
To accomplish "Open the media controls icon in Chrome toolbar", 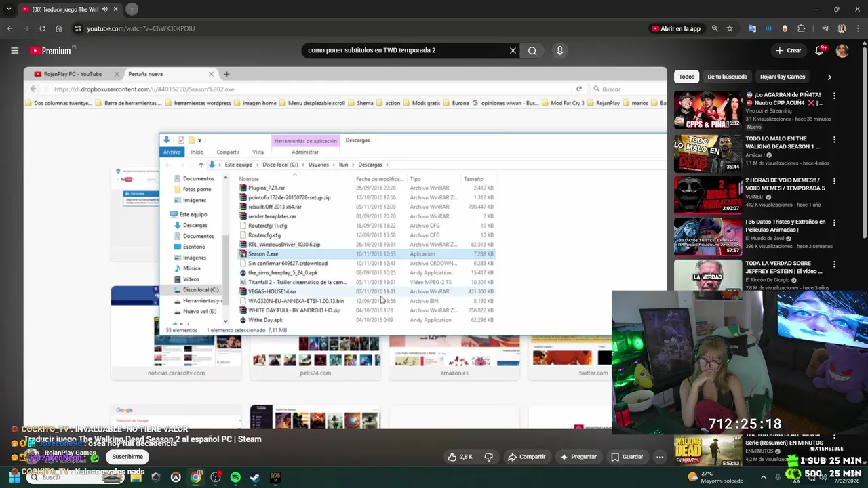I will tap(825, 28).
